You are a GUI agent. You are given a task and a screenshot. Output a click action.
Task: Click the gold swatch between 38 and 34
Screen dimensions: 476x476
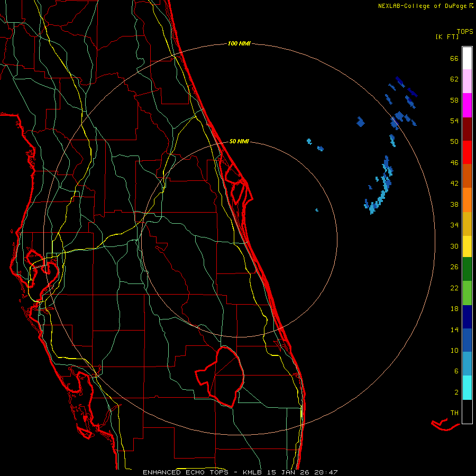(x=467, y=224)
